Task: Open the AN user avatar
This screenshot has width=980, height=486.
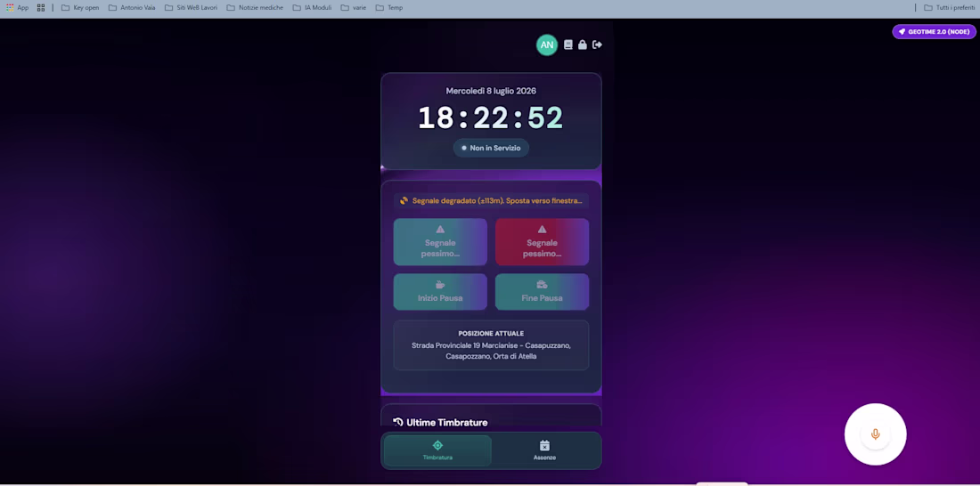Action: (547, 45)
